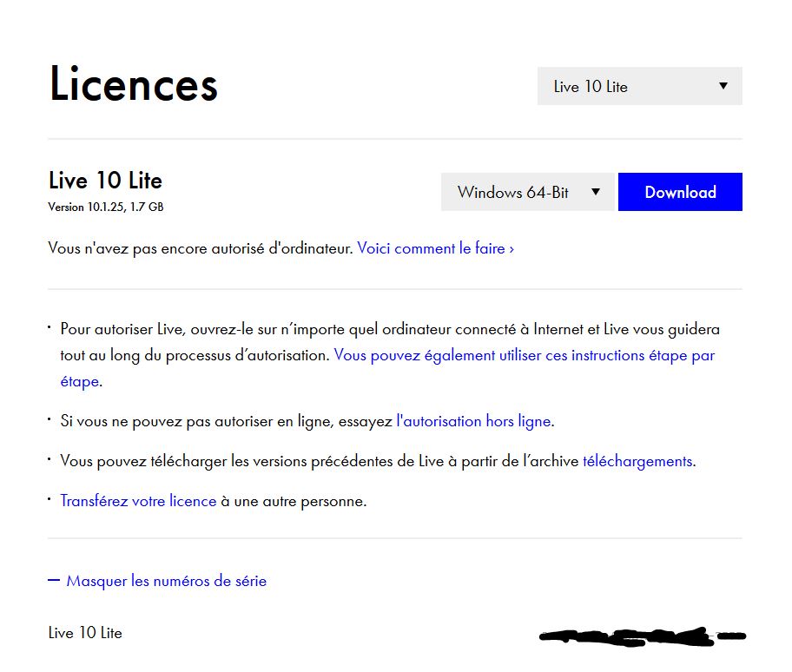Visit the 'téléchargements' archive link
Screen dimensions: 792x672
click(637, 461)
